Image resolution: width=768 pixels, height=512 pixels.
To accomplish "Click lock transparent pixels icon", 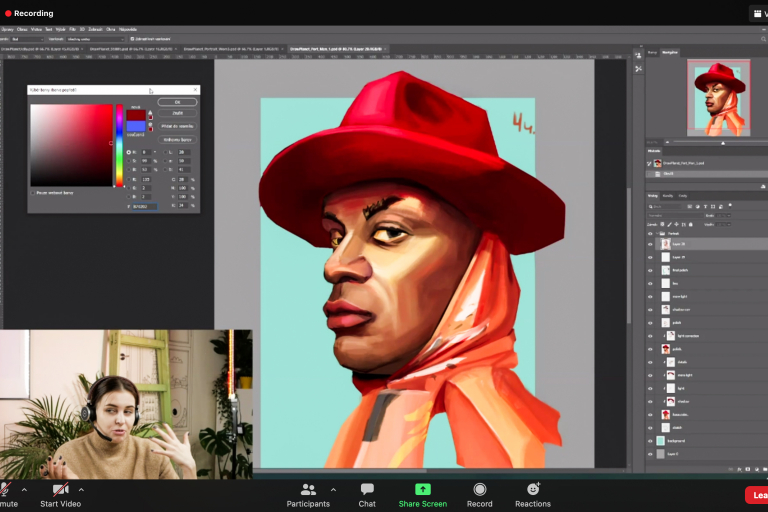I will pyautogui.click(x=662, y=224).
